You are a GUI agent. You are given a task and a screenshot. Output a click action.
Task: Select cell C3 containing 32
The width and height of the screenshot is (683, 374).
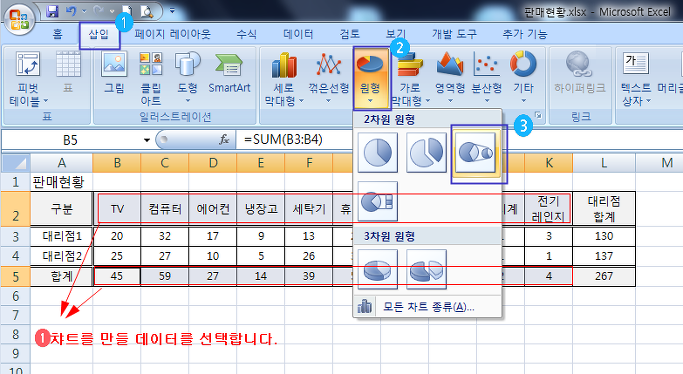[165, 236]
